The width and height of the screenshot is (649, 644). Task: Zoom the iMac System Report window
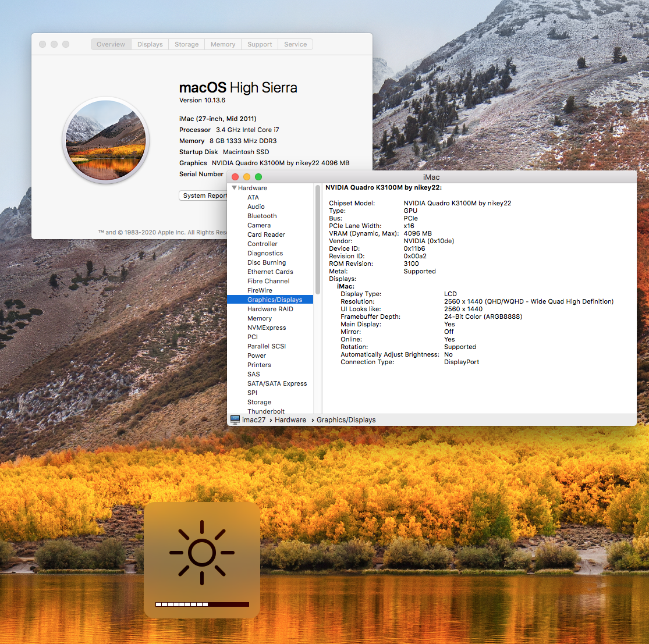click(x=258, y=177)
